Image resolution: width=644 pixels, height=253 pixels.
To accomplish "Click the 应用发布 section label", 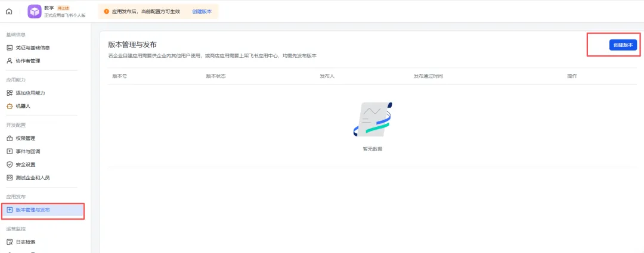I will point(16,197).
